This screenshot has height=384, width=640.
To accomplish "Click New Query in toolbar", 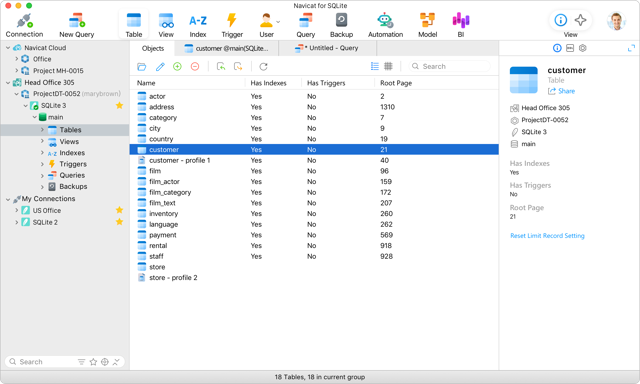I will (x=77, y=25).
